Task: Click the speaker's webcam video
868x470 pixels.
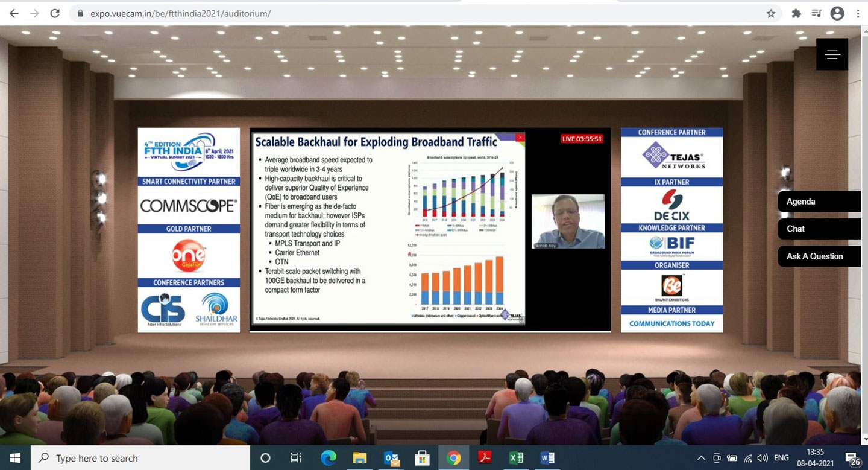Action: pyautogui.click(x=568, y=221)
